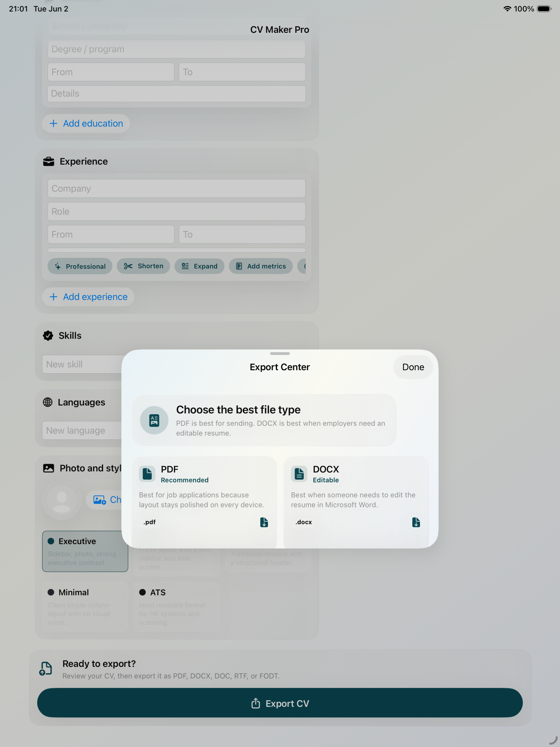Focus education From date field
Image resolution: width=560 pixels, height=747 pixels.
pos(111,72)
